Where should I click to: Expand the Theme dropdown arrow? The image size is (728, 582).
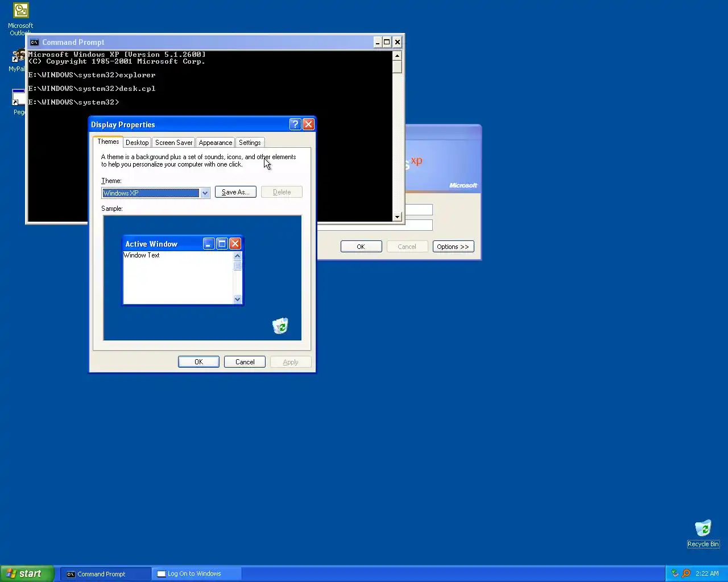[x=205, y=193]
